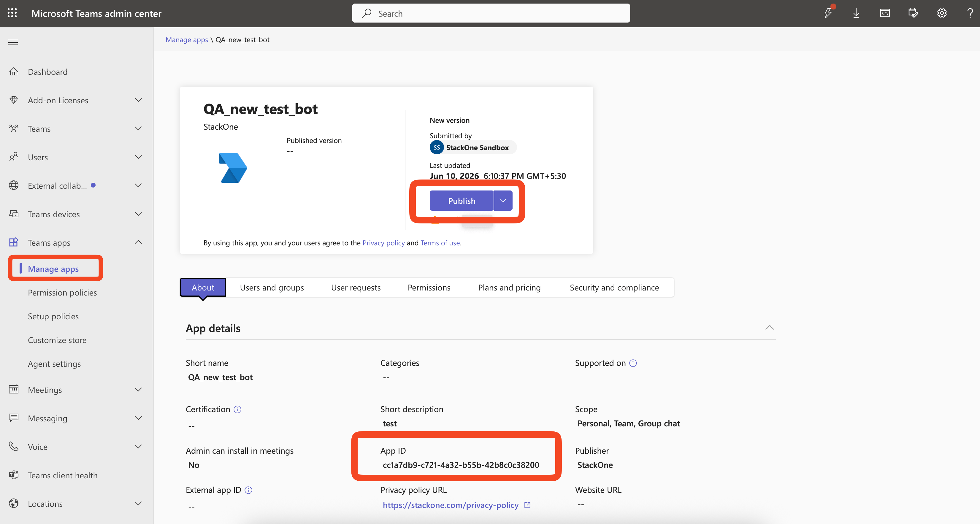
Task: Open Customize store in the sidebar
Action: (x=57, y=340)
